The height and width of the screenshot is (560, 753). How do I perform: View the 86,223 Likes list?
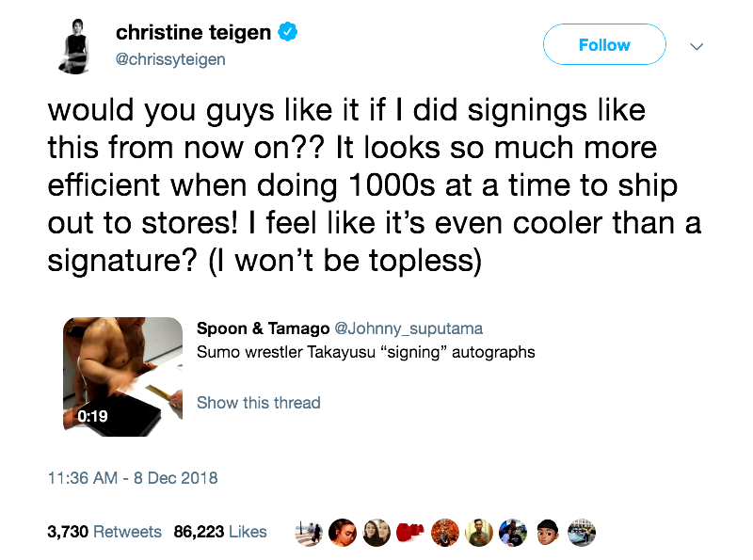(220, 532)
